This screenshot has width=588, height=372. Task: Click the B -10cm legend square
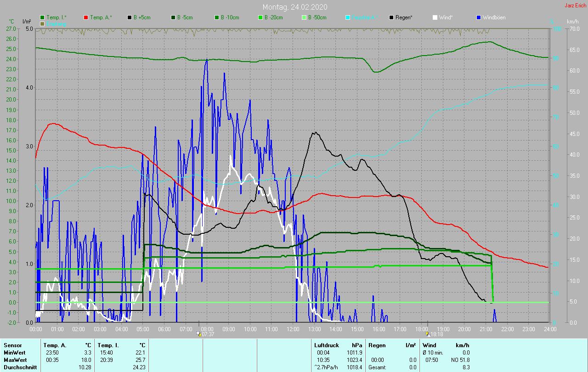(216, 17)
